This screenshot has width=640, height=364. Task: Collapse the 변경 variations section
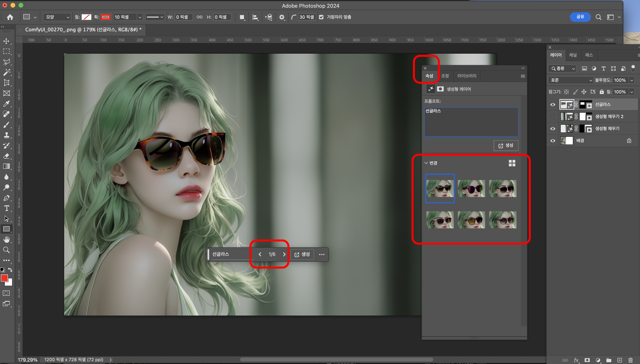pyautogui.click(x=426, y=163)
